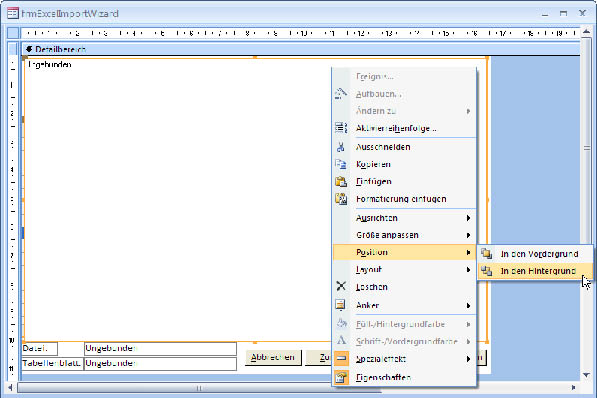Screen dimensions: 597x398
Task: Choose In den Hintergrund from submenu
Action: coord(535,271)
